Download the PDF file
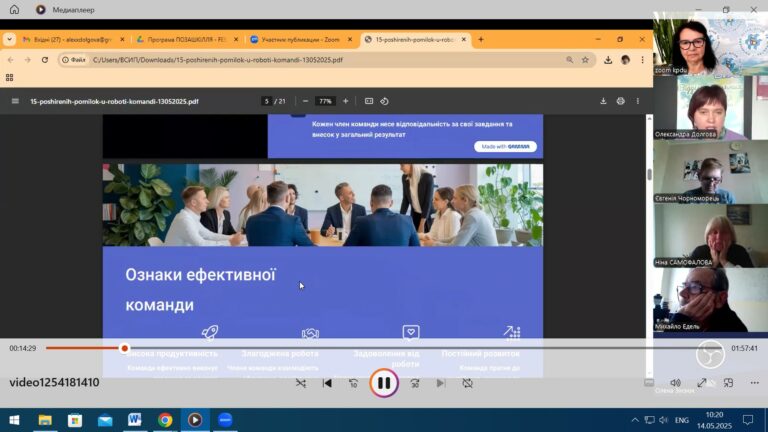 coord(603,101)
